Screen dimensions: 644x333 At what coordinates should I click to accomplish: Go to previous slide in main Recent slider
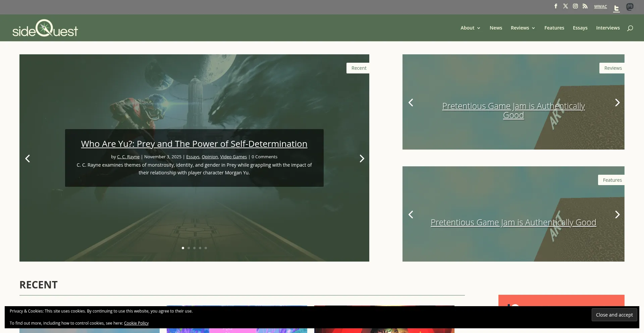point(28,158)
